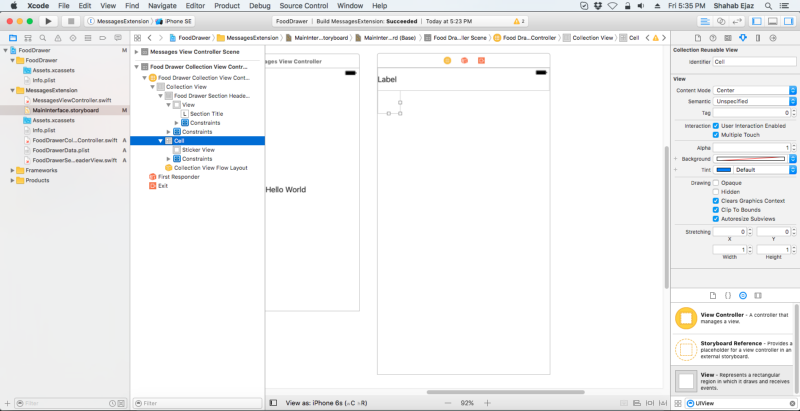Collapse the Cell outline row triangle
Screen dimensions: 800x411
click(161, 141)
